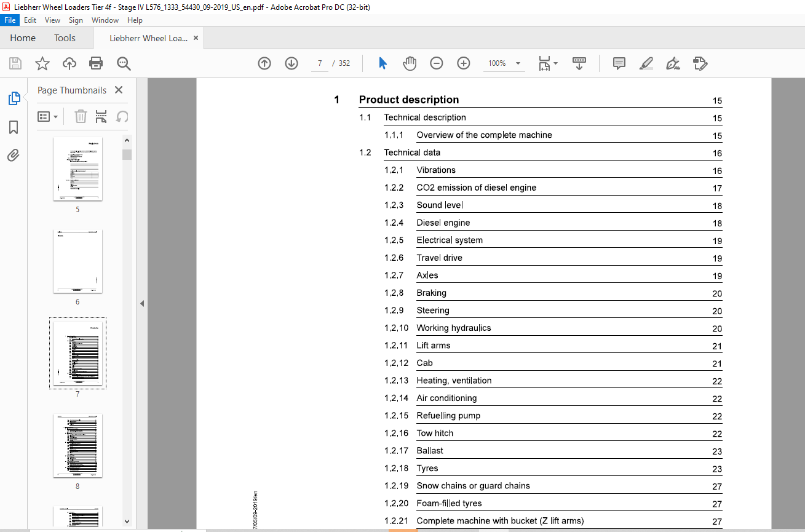Jump to CO2 emission of diesel engine

[477, 188]
